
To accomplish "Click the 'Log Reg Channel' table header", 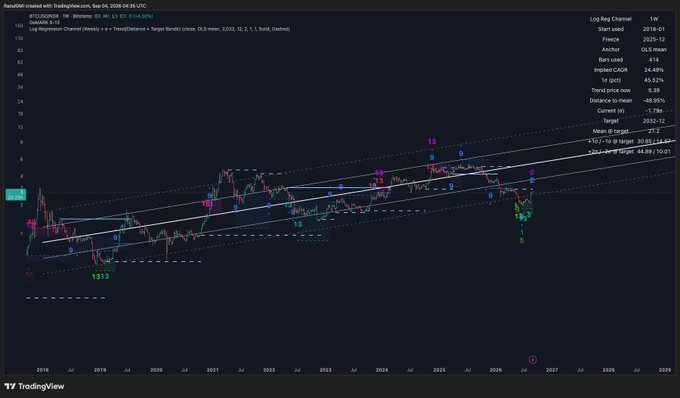I will pyautogui.click(x=611, y=19).
